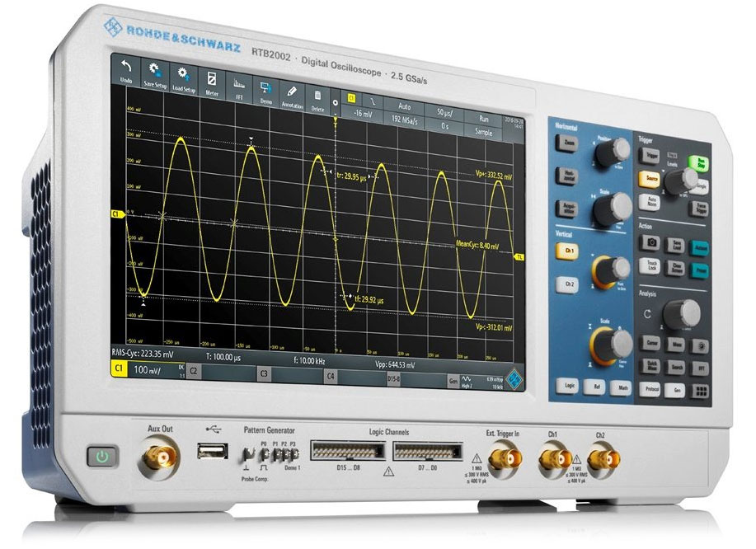Tap the Horizontal Position knob

point(613,152)
